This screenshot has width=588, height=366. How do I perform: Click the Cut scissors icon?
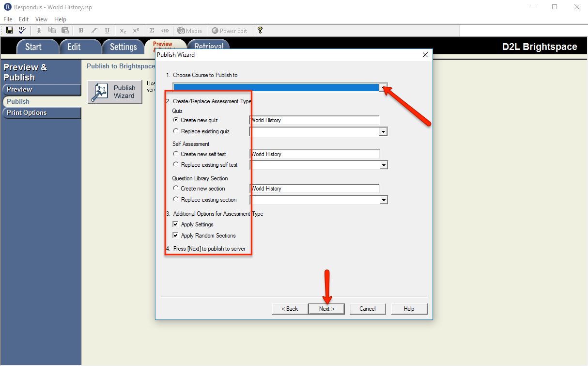(39, 31)
